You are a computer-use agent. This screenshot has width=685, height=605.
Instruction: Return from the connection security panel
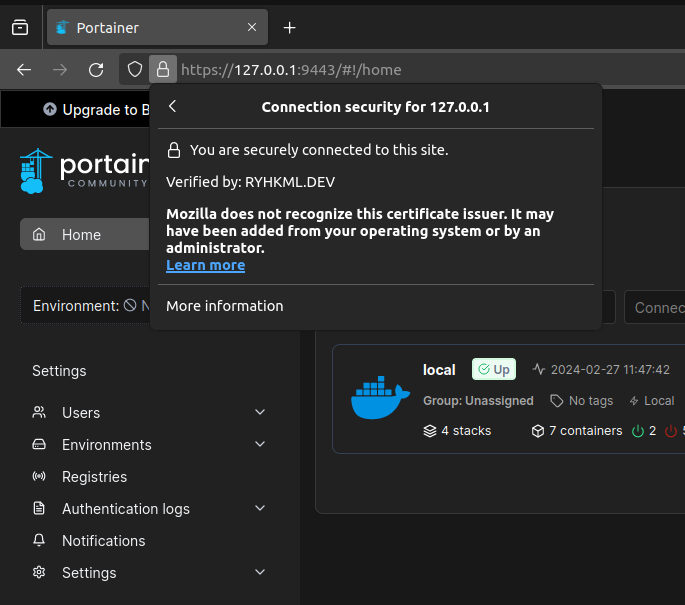[x=173, y=106]
